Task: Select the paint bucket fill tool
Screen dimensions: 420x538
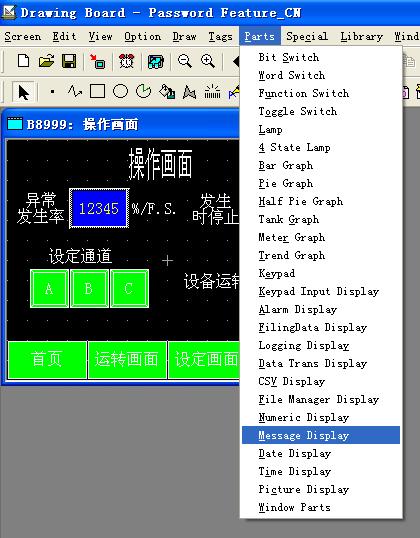Action: (167, 92)
